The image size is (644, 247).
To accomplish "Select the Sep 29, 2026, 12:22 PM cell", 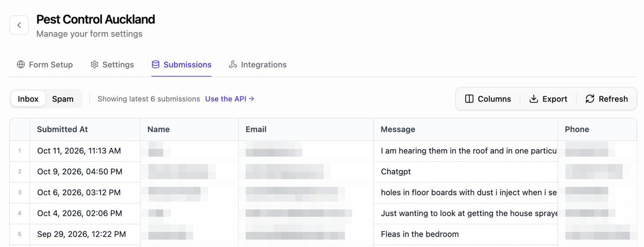I will (85, 234).
